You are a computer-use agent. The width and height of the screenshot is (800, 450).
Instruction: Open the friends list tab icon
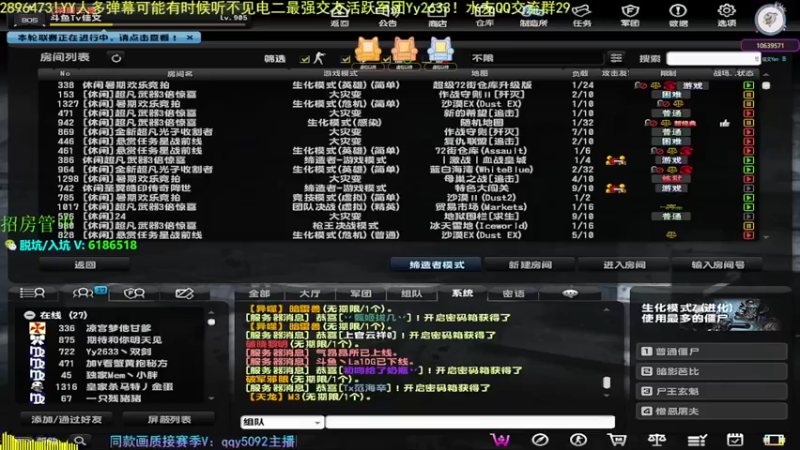[32, 293]
